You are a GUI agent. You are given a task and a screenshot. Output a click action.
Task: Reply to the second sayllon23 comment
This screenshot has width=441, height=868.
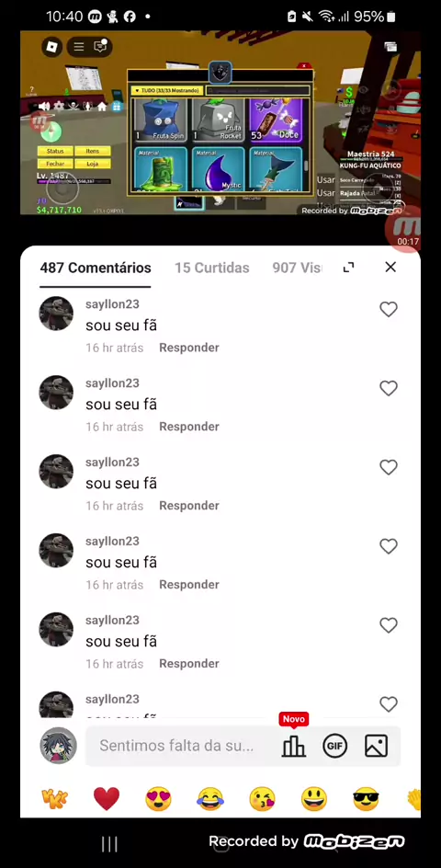coord(189,427)
